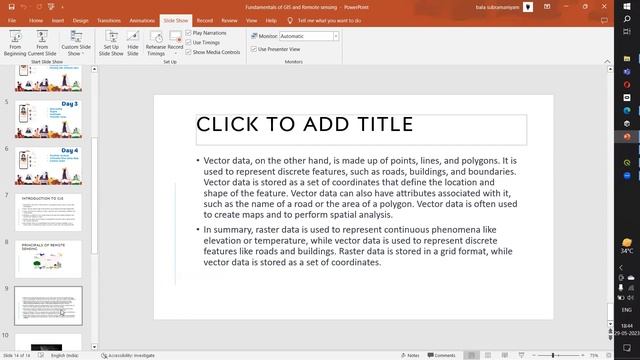The image size is (640, 360).
Task: Click the spell check icon in status bar
Action: pos(41,356)
